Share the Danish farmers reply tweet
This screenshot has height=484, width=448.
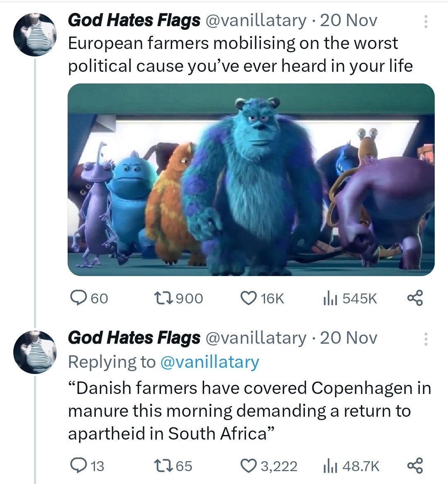click(415, 465)
